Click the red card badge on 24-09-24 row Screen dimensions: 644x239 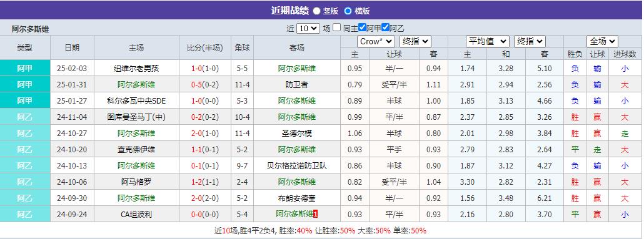tap(315, 214)
